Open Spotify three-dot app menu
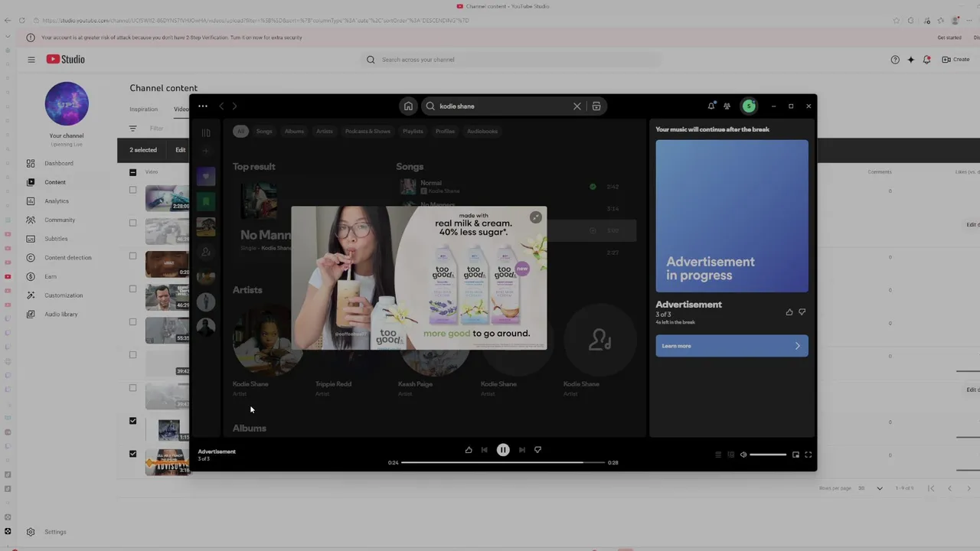 (202, 106)
